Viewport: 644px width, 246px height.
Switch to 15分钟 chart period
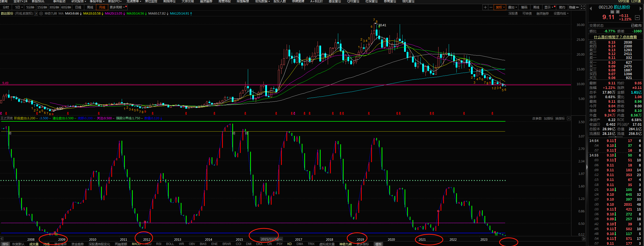click(42, 7)
